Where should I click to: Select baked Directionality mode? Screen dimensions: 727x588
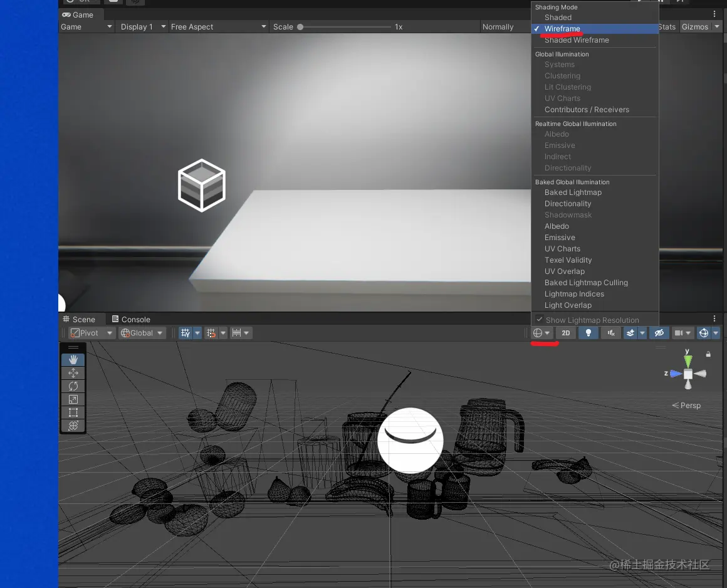[594, 204]
